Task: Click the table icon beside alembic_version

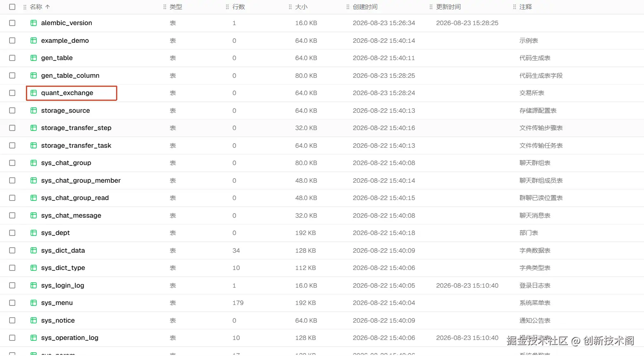Action: tap(34, 23)
